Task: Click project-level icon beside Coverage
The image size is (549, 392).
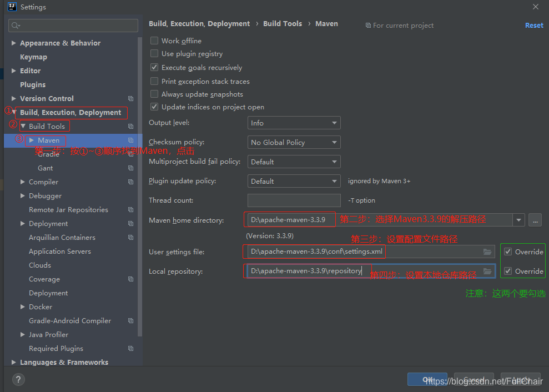Action: (x=130, y=279)
